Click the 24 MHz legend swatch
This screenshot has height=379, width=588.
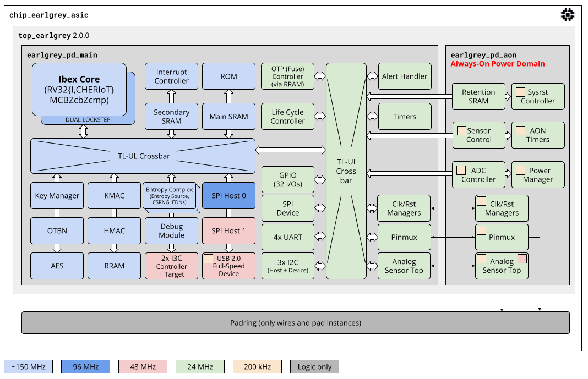(200, 367)
